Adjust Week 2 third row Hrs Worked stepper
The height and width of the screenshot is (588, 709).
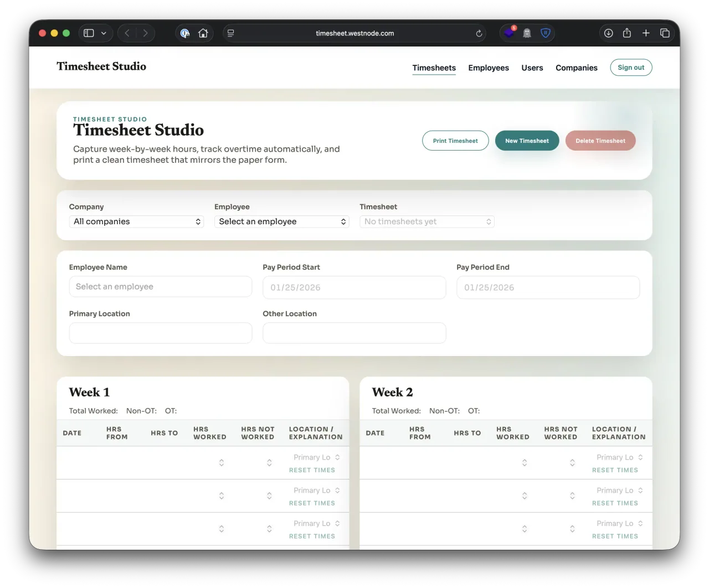[525, 529]
